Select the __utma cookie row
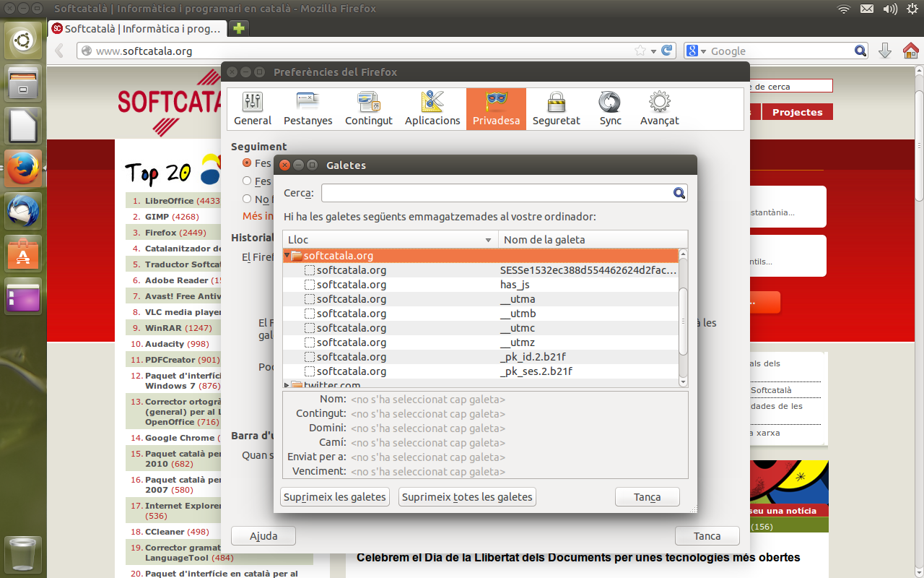The image size is (924, 578). (x=481, y=299)
